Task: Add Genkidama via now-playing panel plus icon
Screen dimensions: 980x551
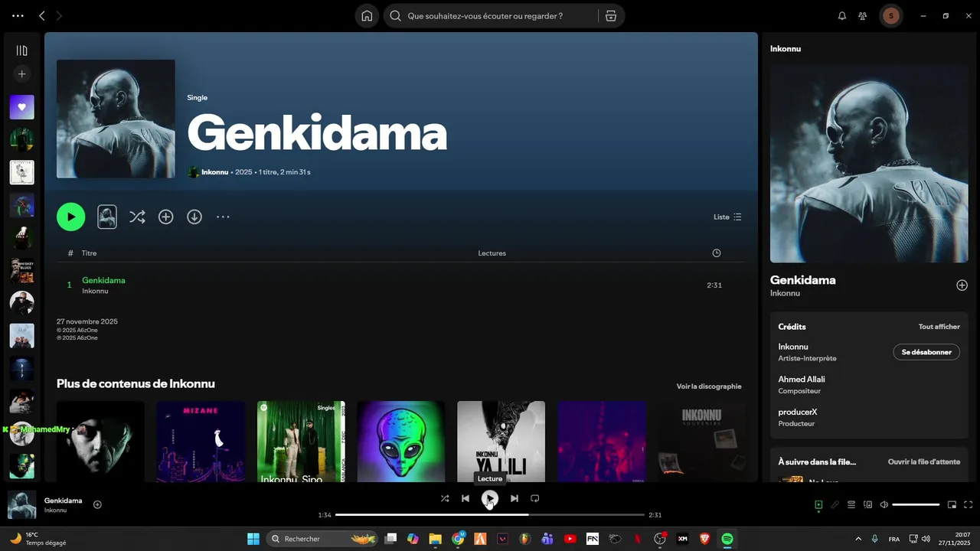Action: click(962, 285)
